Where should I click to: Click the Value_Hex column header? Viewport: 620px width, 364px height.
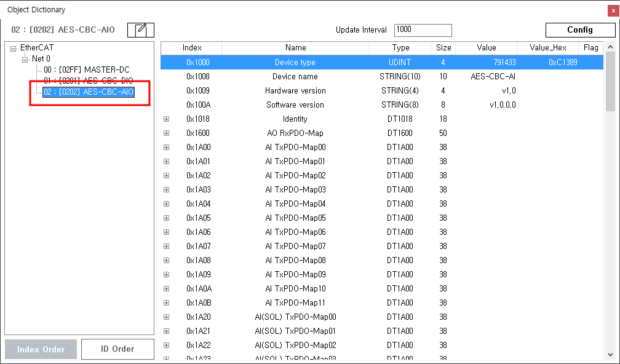(x=547, y=48)
